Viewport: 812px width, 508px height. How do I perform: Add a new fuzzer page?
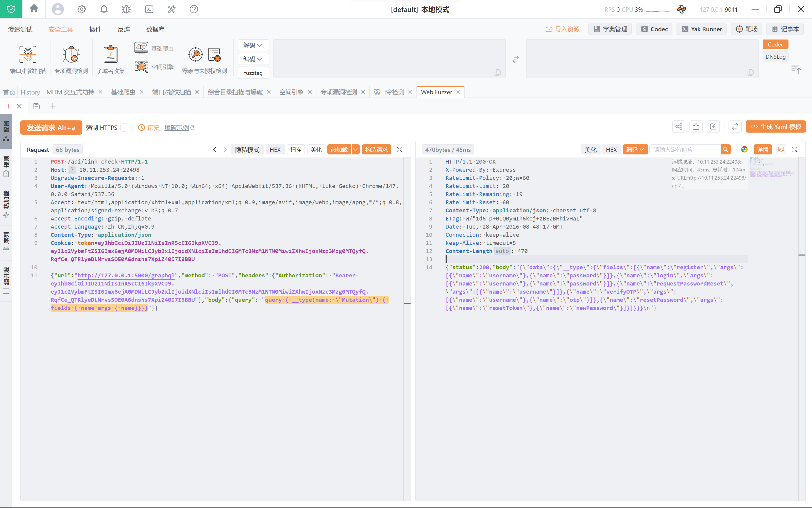(x=53, y=106)
